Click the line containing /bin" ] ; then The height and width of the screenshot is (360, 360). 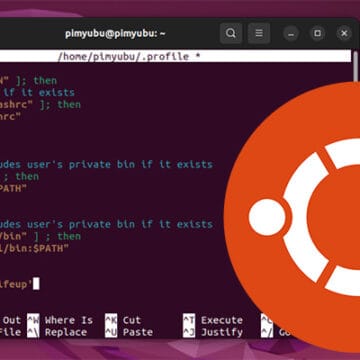pos(40,236)
